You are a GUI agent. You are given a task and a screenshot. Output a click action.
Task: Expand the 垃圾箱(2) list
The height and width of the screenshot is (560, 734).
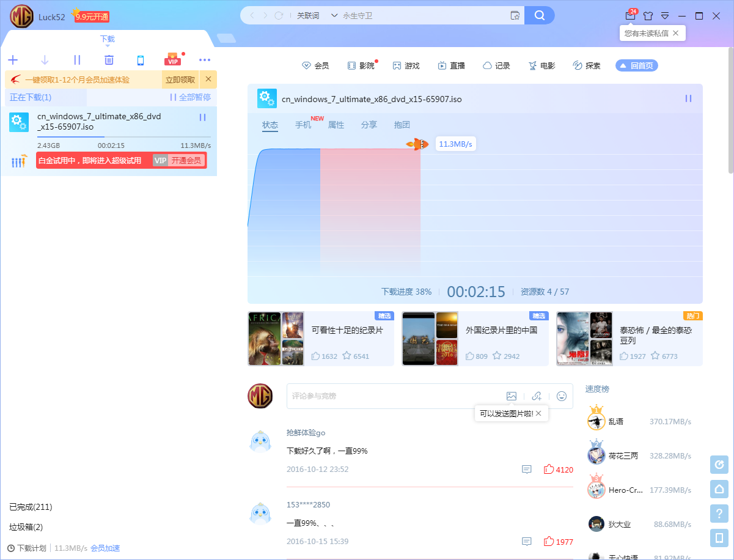(26, 527)
